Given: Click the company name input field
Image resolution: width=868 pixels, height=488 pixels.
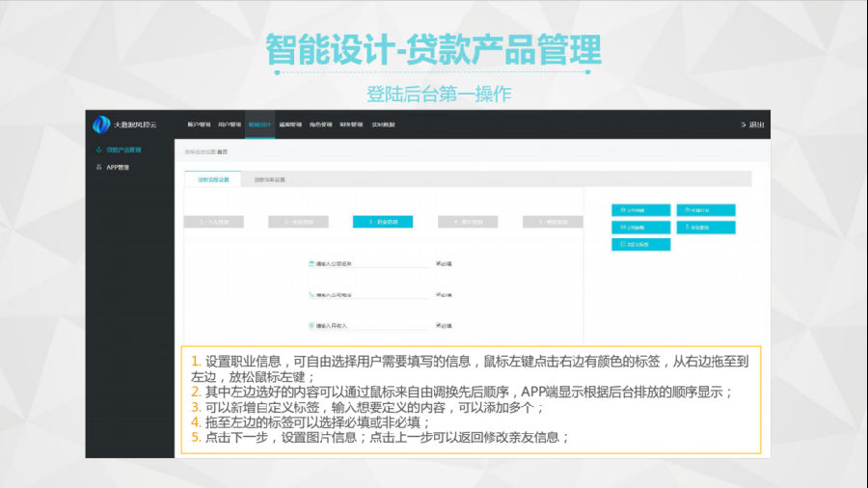Looking at the screenshot, I should (371, 263).
